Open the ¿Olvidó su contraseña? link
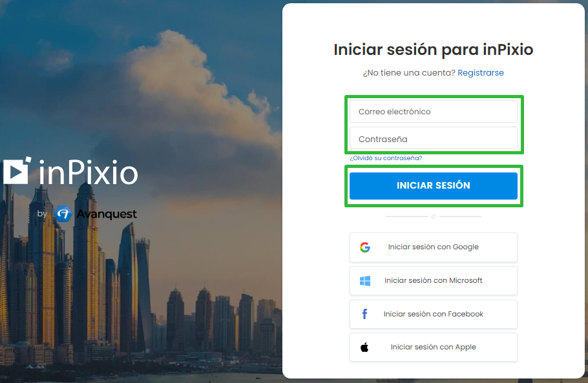 click(386, 158)
